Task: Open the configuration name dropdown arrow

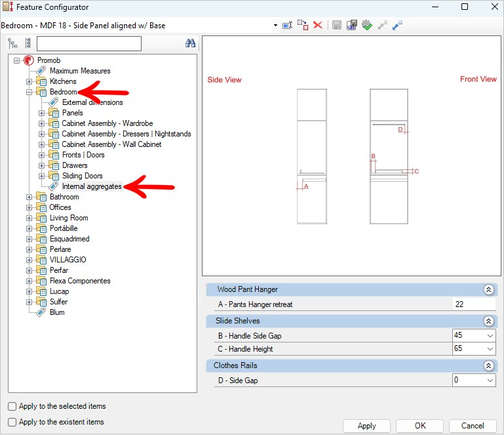Action: (x=275, y=25)
